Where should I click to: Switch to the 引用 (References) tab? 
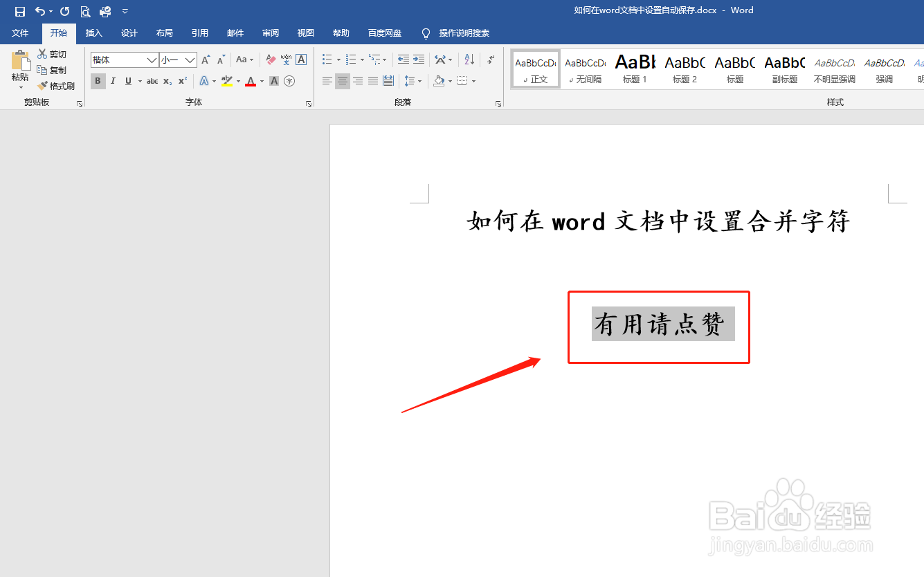[x=200, y=33]
